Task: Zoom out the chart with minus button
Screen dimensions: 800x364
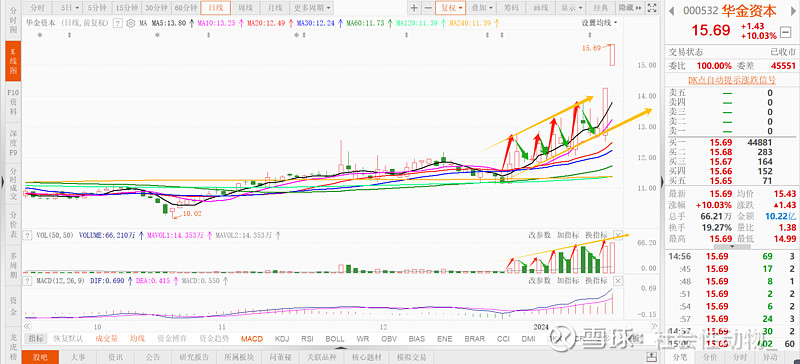Action: coord(427,8)
